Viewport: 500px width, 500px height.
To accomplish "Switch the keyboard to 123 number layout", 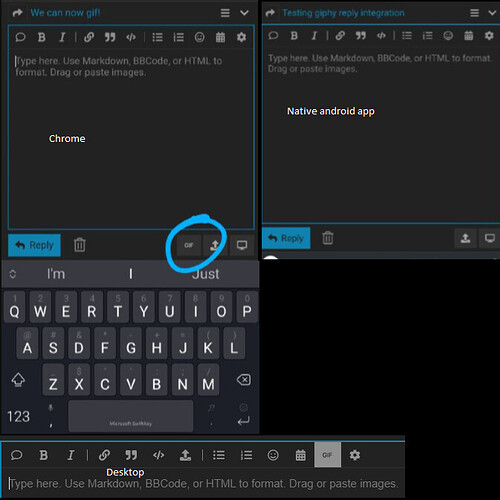I will point(19,417).
